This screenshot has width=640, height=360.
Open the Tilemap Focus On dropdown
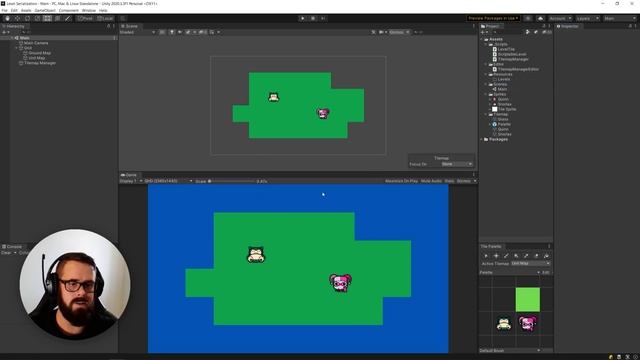coord(457,164)
